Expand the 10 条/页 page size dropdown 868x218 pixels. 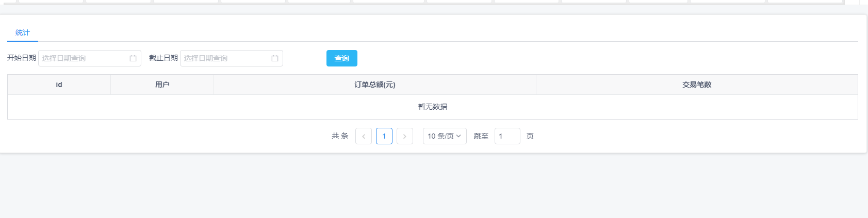pyautogui.click(x=445, y=136)
